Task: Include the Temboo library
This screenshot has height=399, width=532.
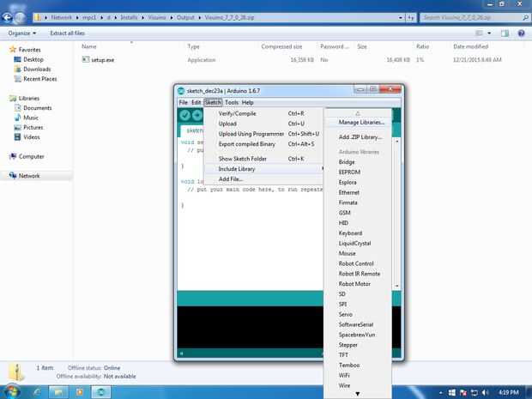Action: pyautogui.click(x=358, y=366)
